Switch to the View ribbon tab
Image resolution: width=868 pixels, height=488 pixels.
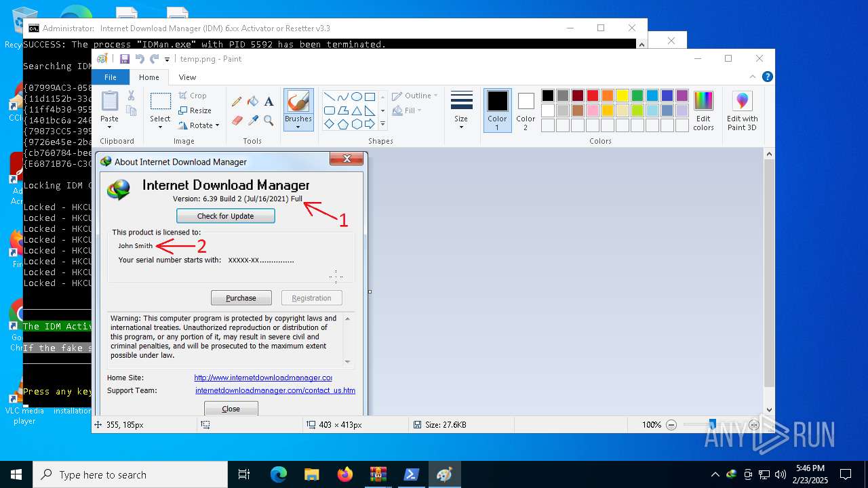(187, 77)
